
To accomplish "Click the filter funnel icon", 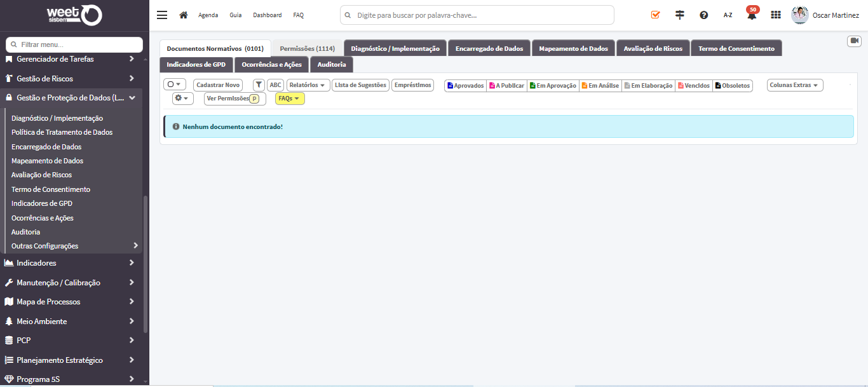I will click(259, 85).
